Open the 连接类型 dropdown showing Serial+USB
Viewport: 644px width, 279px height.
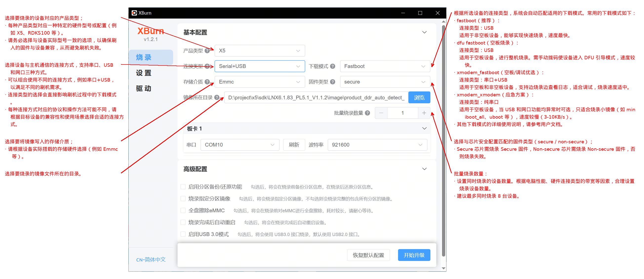[x=260, y=66]
